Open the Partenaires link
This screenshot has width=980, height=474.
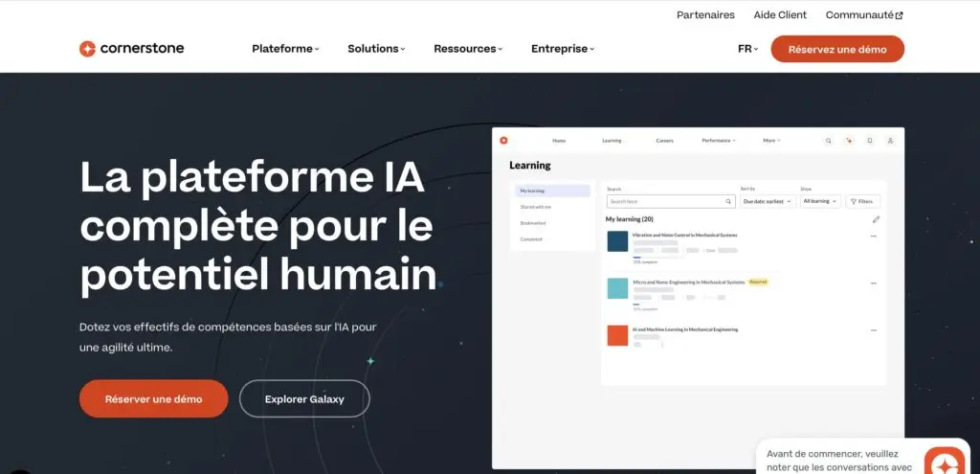point(705,15)
